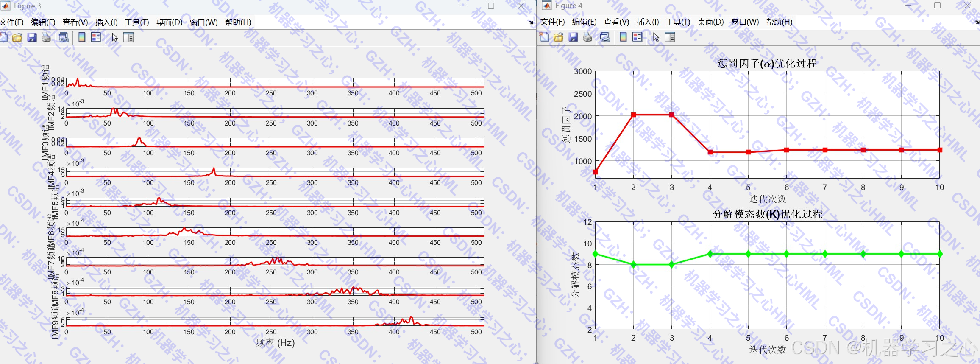The height and width of the screenshot is (364, 980).
Task: Dock Figure 4 using the menu bar arrow
Action: click(977, 22)
